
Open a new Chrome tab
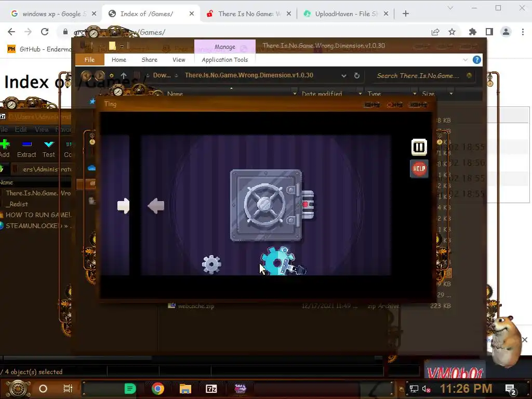tap(405, 14)
